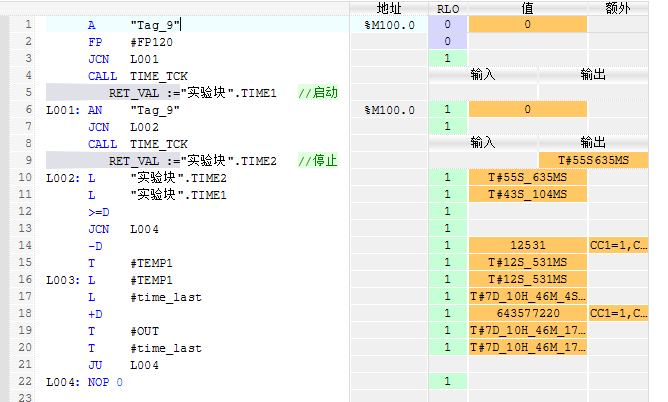Click the 643577220 value on the +D line

[x=527, y=313]
